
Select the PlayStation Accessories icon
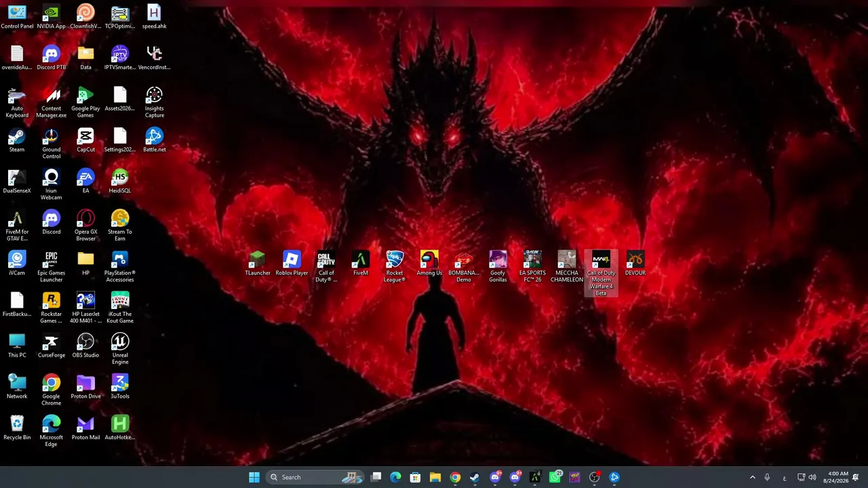120,268
